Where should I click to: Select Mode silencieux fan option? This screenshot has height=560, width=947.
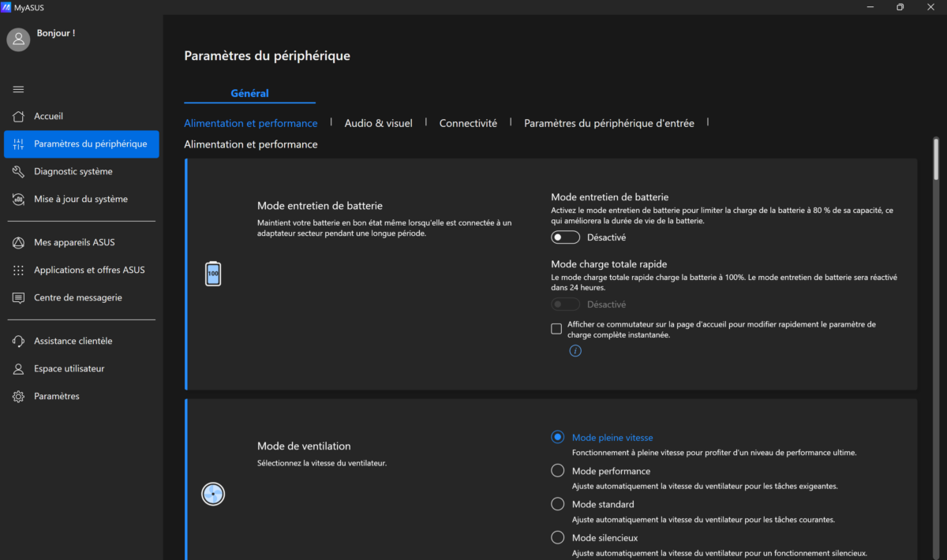pos(558,538)
